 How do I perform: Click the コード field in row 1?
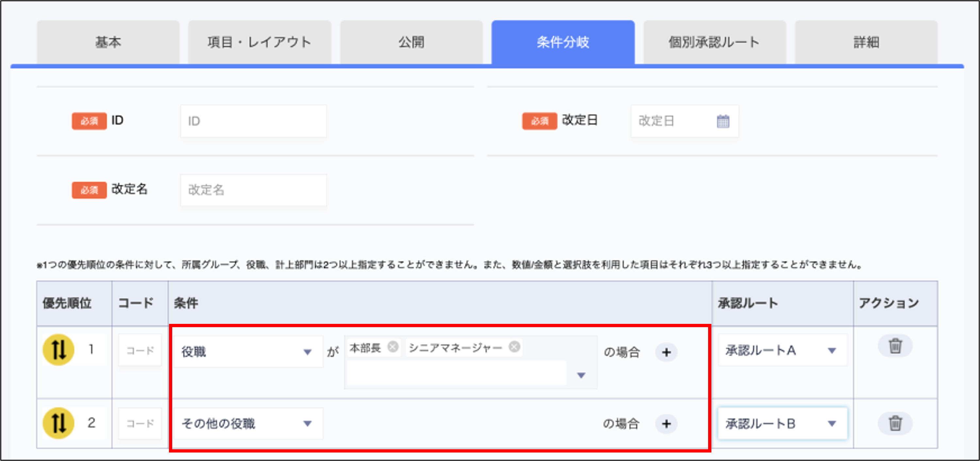click(140, 350)
